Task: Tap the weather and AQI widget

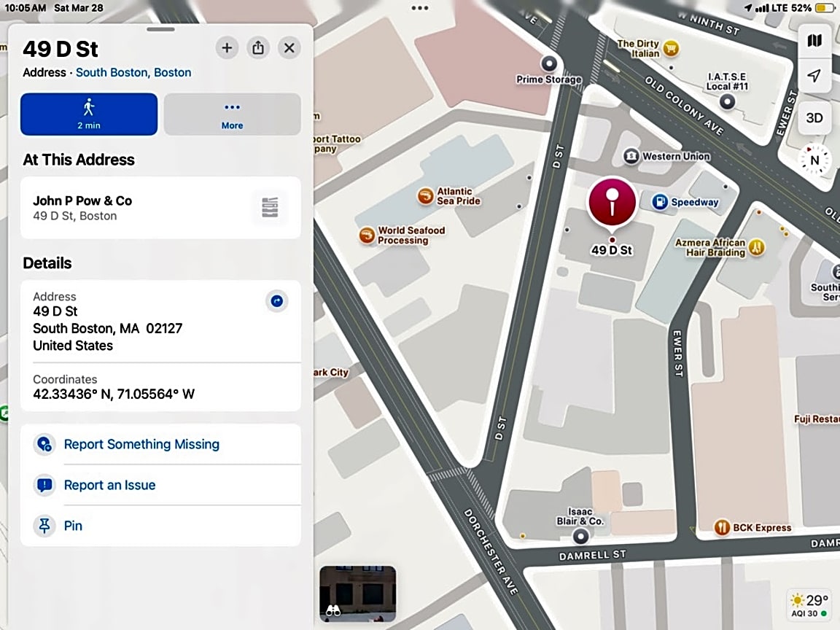Action: (x=809, y=605)
